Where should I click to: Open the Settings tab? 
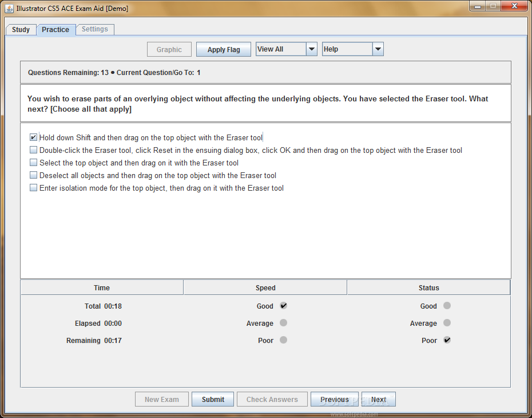[95, 29]
